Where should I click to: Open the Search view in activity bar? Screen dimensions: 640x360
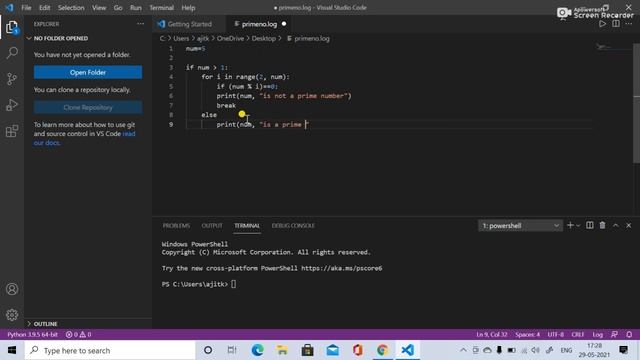point(12,53)
